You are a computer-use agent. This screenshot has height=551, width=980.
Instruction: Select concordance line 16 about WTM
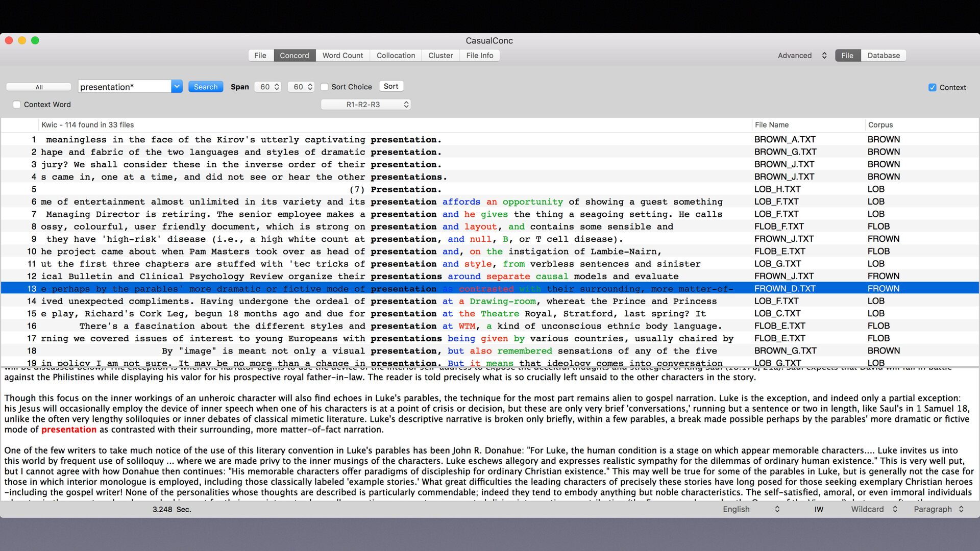coord(490,326)
